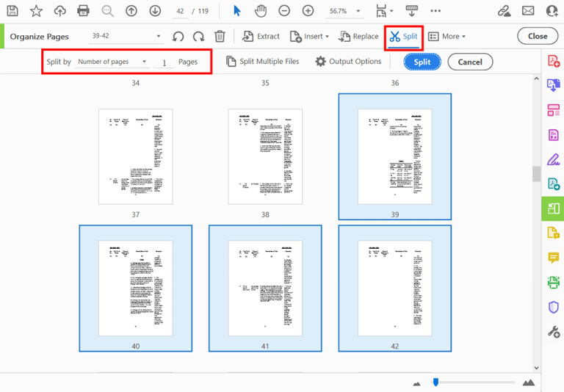Open Create PDF tool in sidebar
This screenshot has height=392, width=564.
click(x=554, y=61)
